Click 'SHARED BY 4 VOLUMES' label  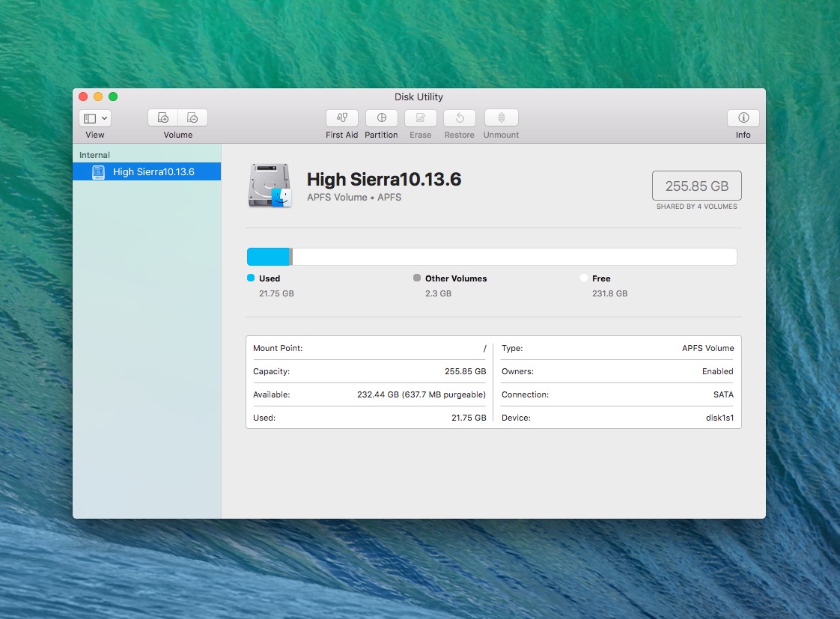(696, 206)
